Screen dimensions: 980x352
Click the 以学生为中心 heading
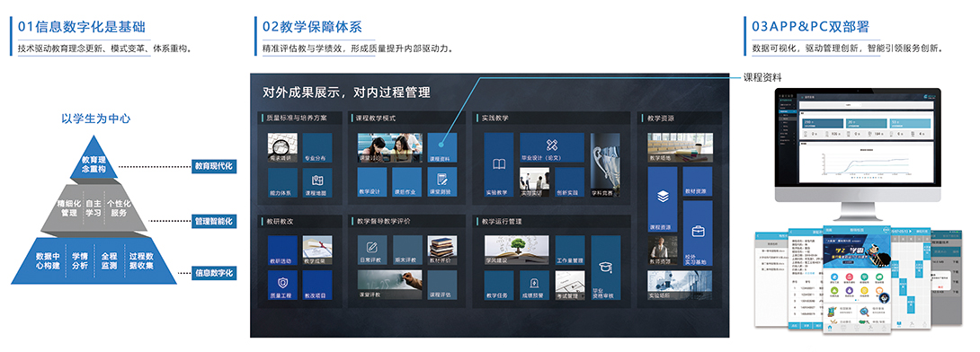[x=95, y=119]
